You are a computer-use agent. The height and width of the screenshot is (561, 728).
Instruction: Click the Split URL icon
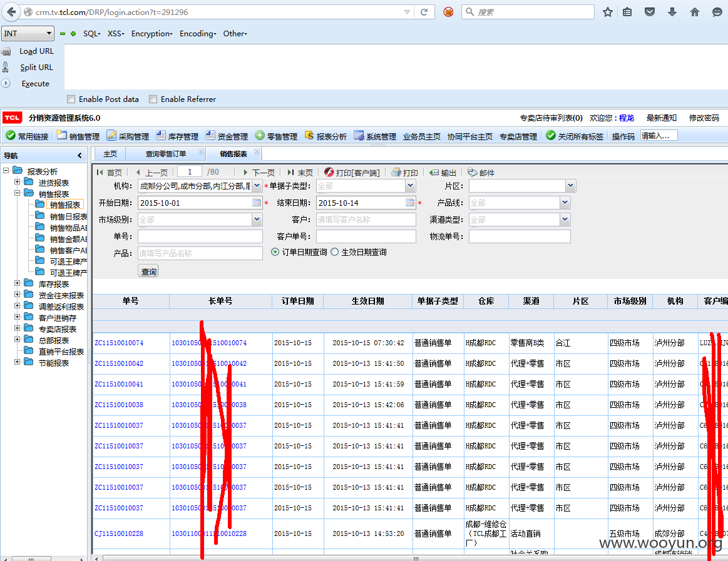(x=6, y=68)
